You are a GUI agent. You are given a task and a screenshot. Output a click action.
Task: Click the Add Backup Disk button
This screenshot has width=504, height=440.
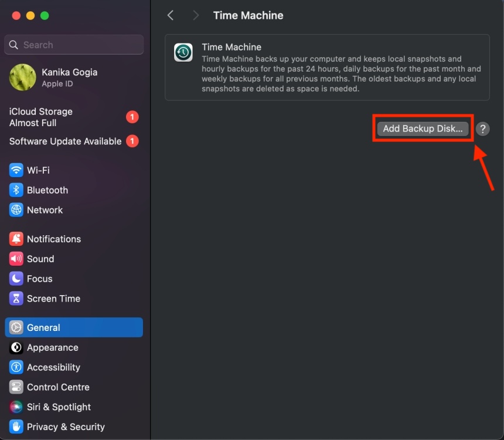click(x=423, y=128)
